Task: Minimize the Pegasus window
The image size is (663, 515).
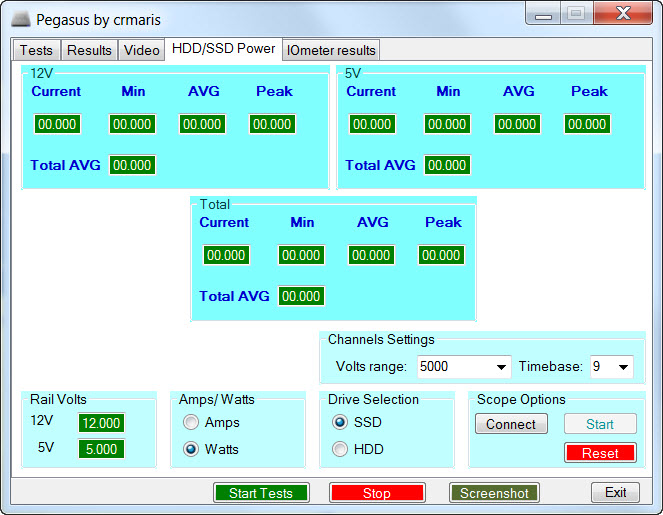Action: coord(544,15)
